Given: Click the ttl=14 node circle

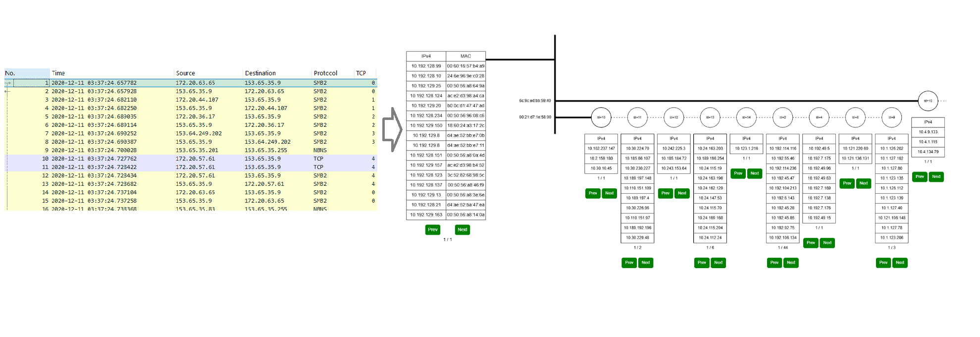Looking at the screenshot, I should (746, 117).
